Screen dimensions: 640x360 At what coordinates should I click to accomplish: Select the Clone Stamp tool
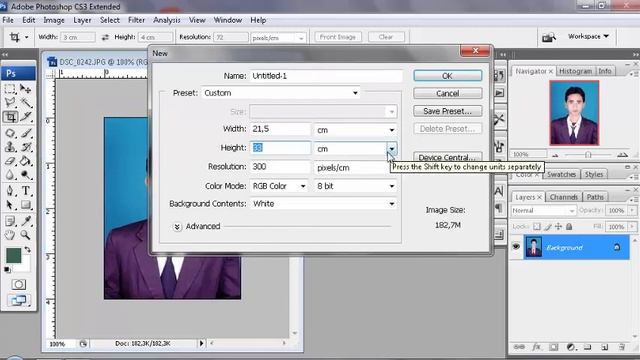(x=10, y=147)
